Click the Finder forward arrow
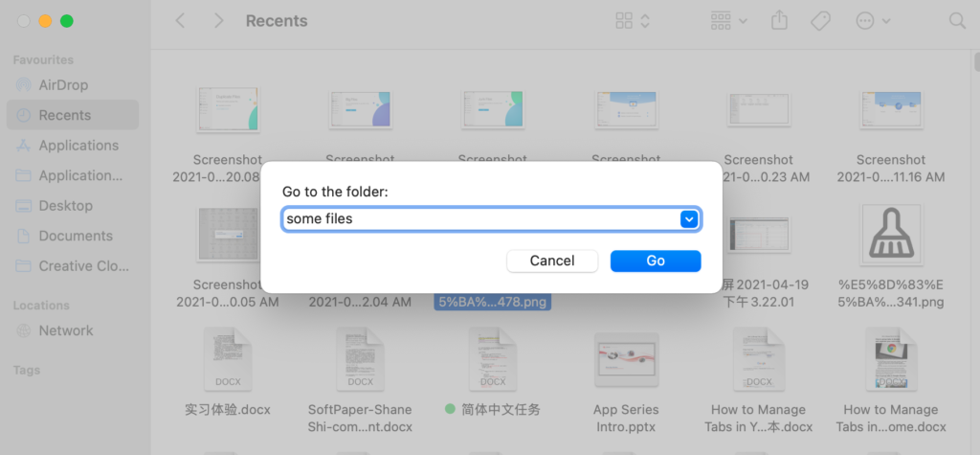Screen dimensions: 980x455 (219, 20)
